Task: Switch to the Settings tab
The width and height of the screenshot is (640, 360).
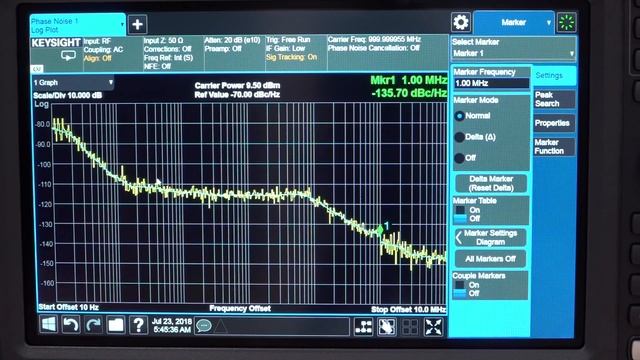Action: (554, 76)
